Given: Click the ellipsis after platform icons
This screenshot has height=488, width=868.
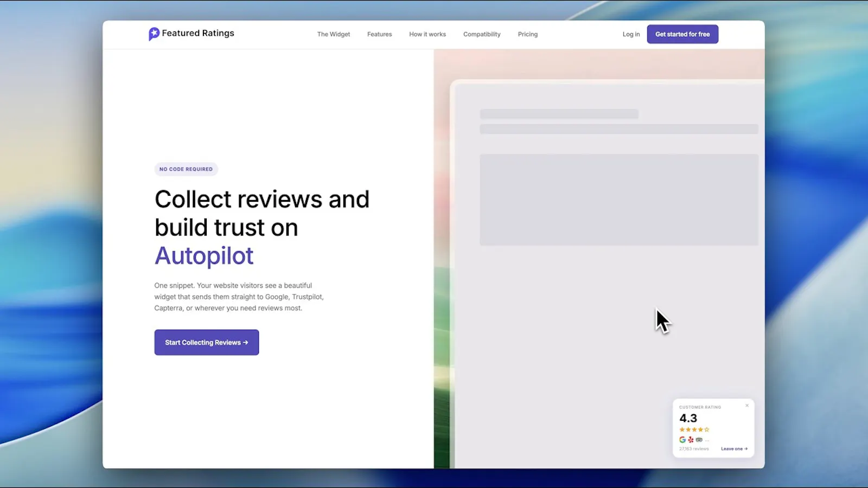Looking at the screenshot, I should tap(707, 440).
